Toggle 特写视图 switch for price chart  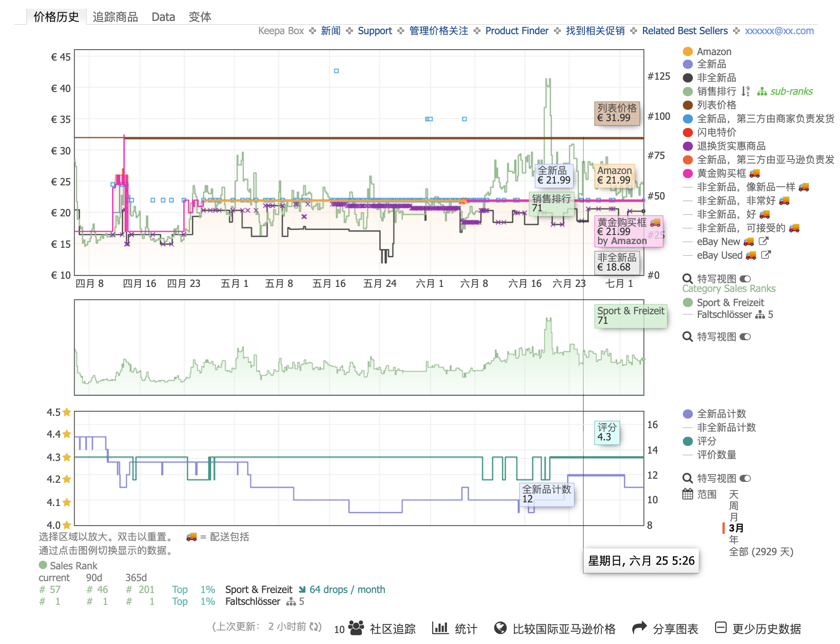745,279
